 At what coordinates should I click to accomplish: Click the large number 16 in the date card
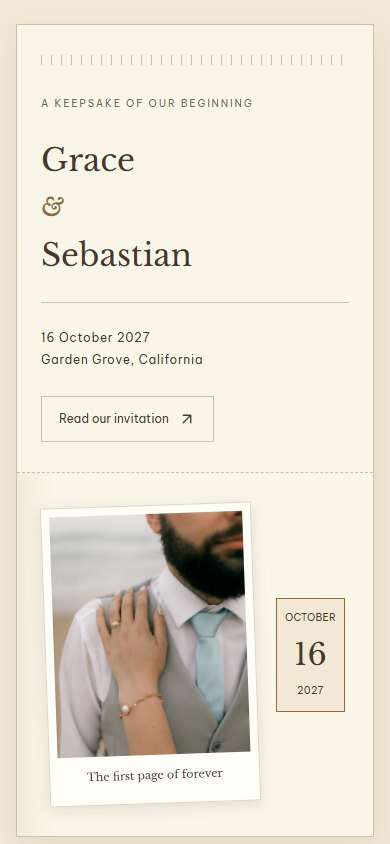pos(310,654)
